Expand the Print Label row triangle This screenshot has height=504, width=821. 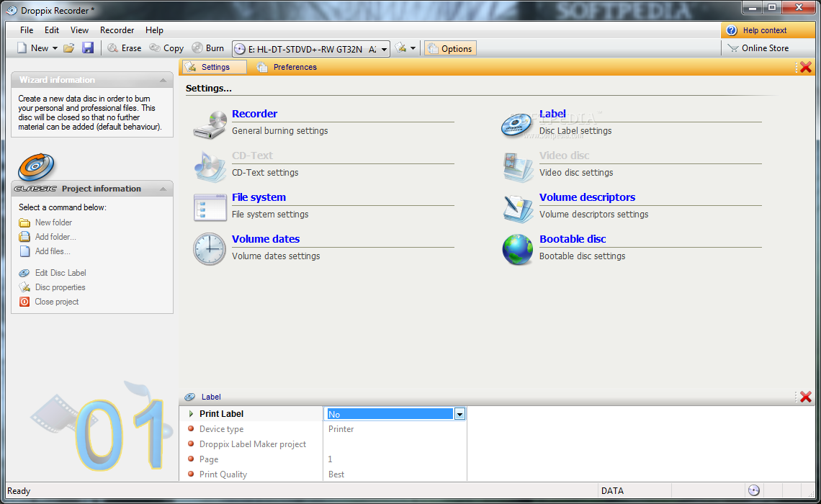click(191, 413)
